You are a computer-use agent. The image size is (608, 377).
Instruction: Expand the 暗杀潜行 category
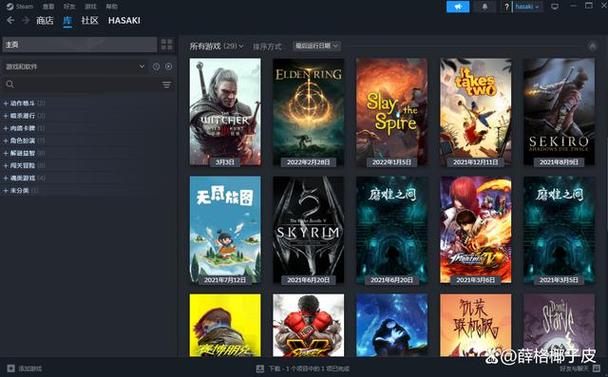click(24, 116)
